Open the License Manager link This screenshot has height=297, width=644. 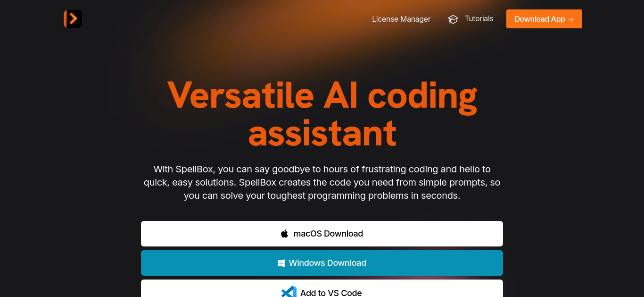pos(401,19)
